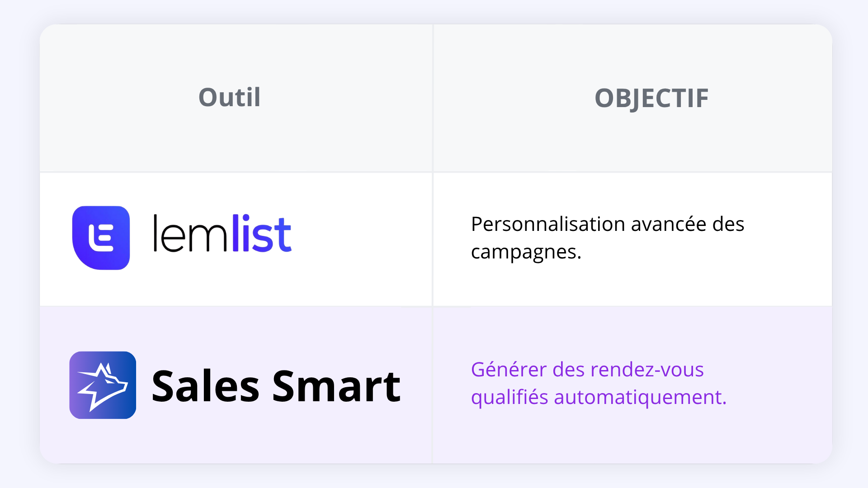
Task: Click the word 'Sales' in bottom row
Action: click(x=205, y=385)
